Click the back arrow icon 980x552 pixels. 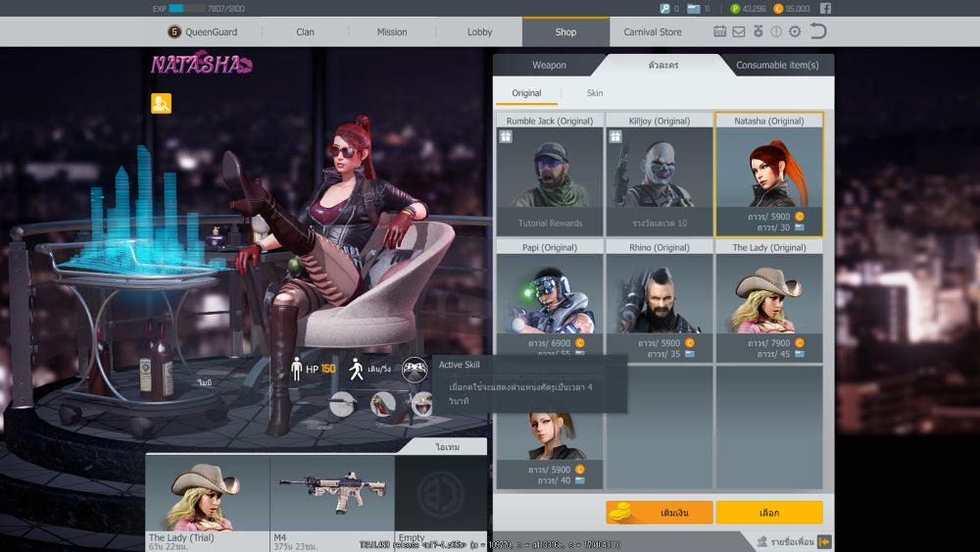[x=817, y=31]
